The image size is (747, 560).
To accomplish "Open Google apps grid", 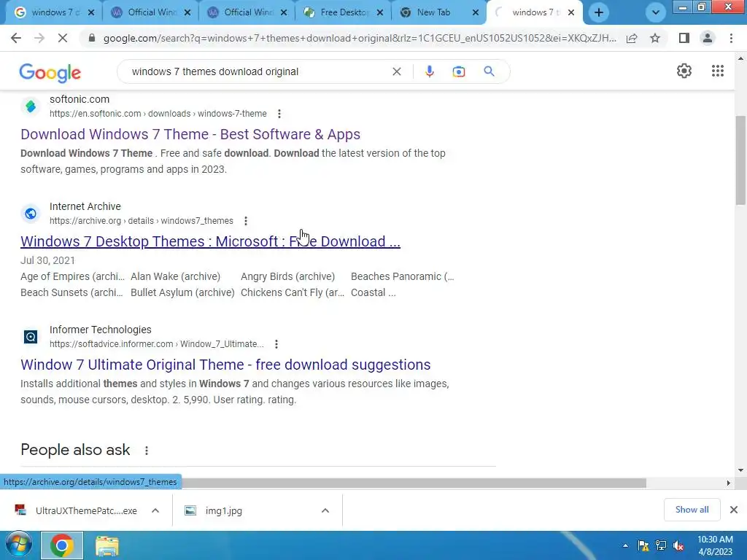I will [718, 71].
